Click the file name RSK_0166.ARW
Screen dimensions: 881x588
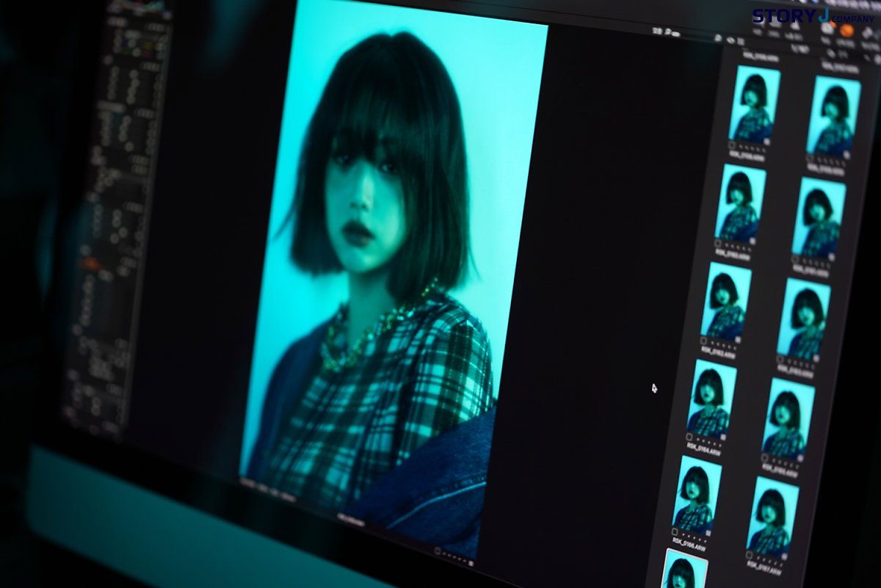pyautogui.click(x=689, y=545)
